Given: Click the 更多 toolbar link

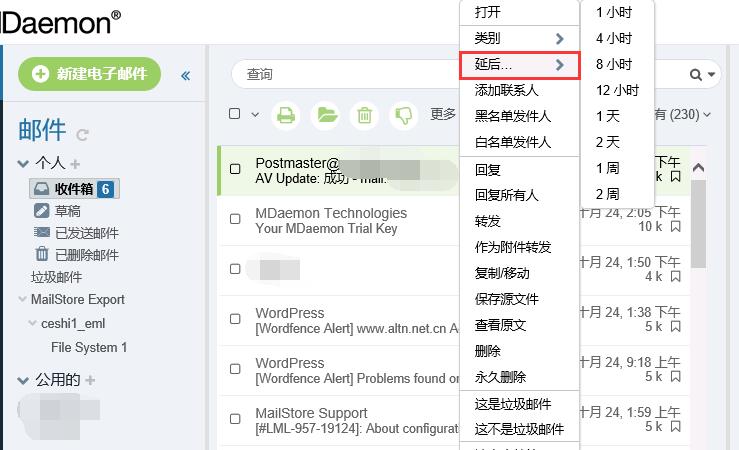Looking at the screenshot, I should click(x=443, y=114).
